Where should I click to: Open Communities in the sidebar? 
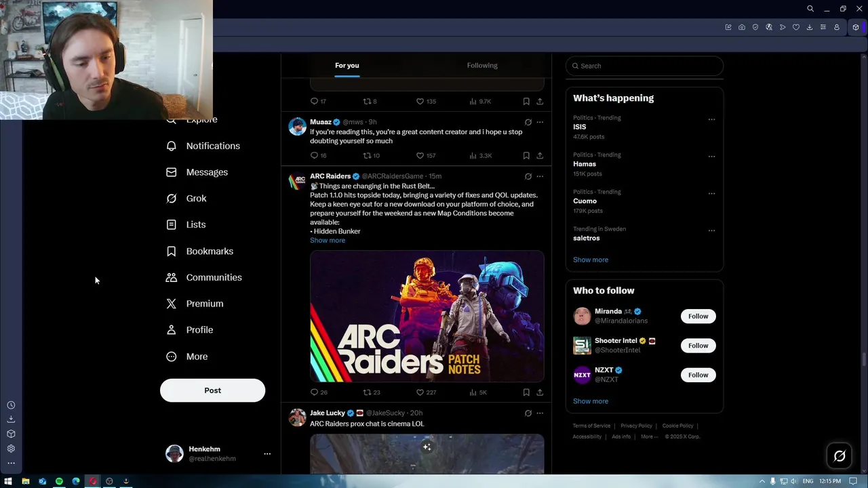click(203, 277)
